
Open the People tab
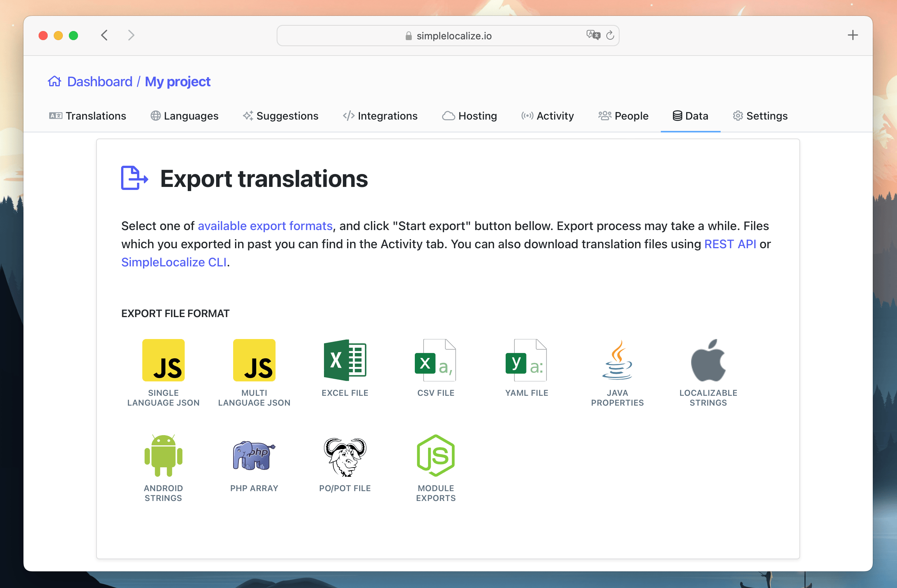click(623, 116)
